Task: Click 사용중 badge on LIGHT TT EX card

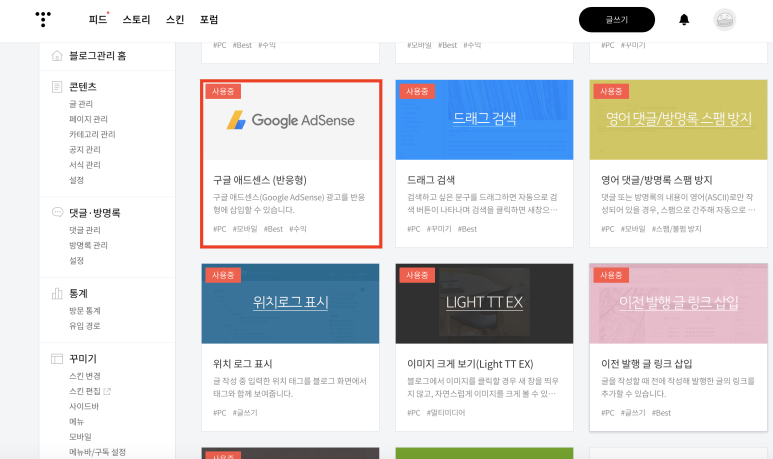Action: tap(417, 275)
